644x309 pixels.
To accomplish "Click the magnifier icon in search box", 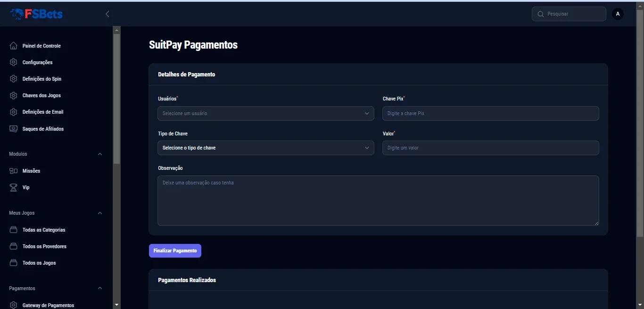I will 540,14.
